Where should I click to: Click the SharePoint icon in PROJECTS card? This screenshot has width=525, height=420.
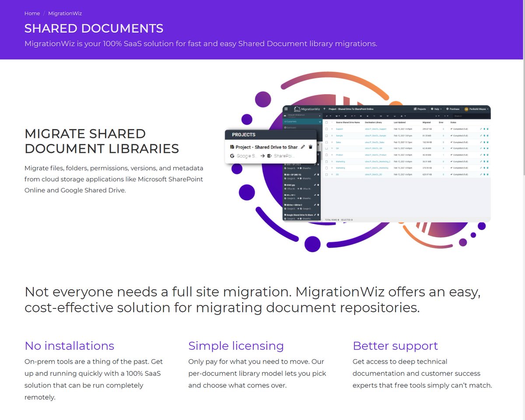click(x=269, y=156)
